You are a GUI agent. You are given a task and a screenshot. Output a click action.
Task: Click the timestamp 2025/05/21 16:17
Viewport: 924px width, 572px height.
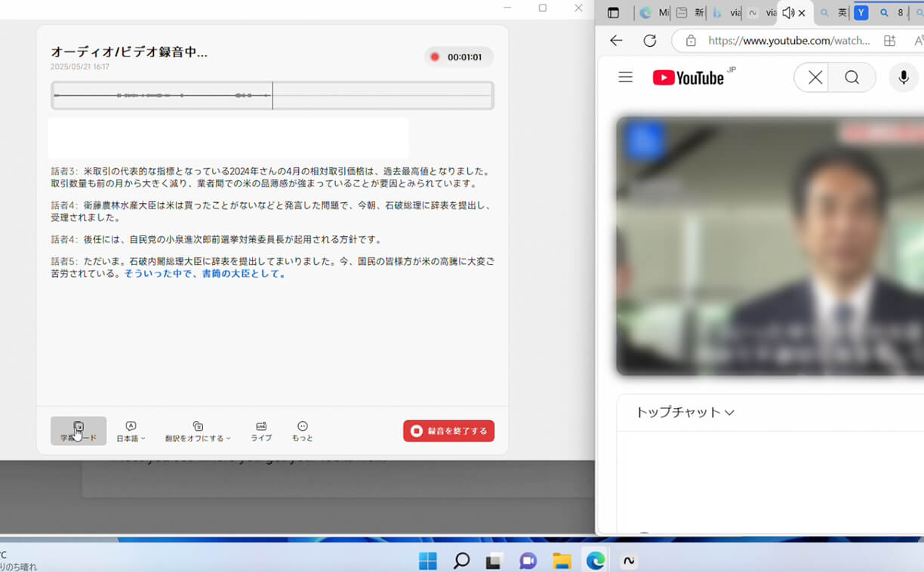[80, 67]
